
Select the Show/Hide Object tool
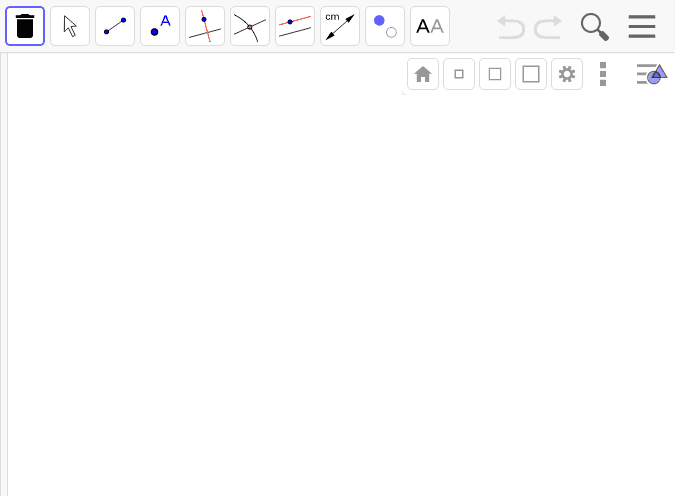(x=385, y=26)
